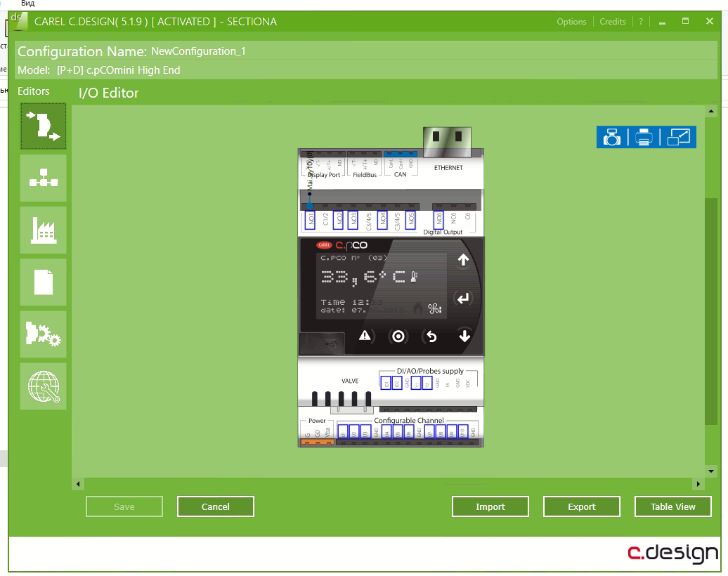
Task: Select configurable channel U1
Action: (343, 431)
